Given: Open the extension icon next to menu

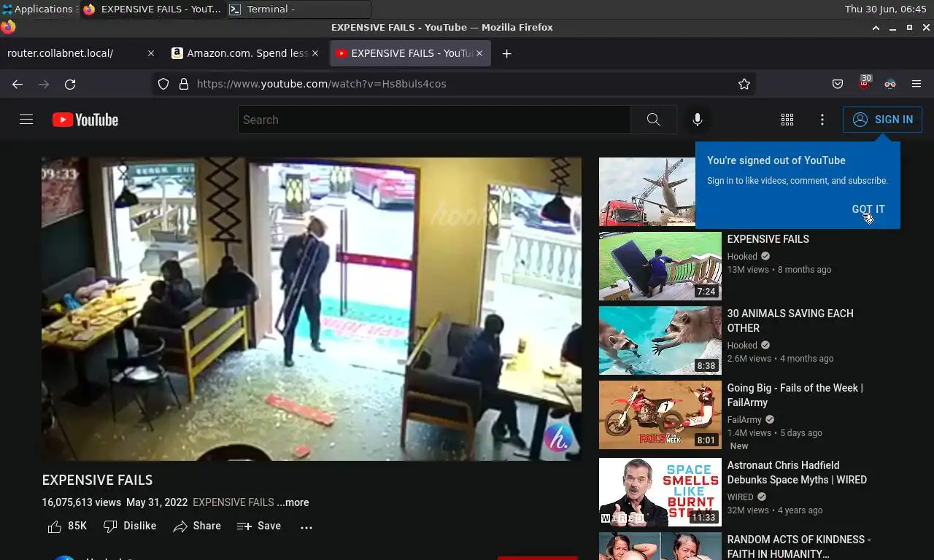Looking at the screenshot, I should click(890, 84).
